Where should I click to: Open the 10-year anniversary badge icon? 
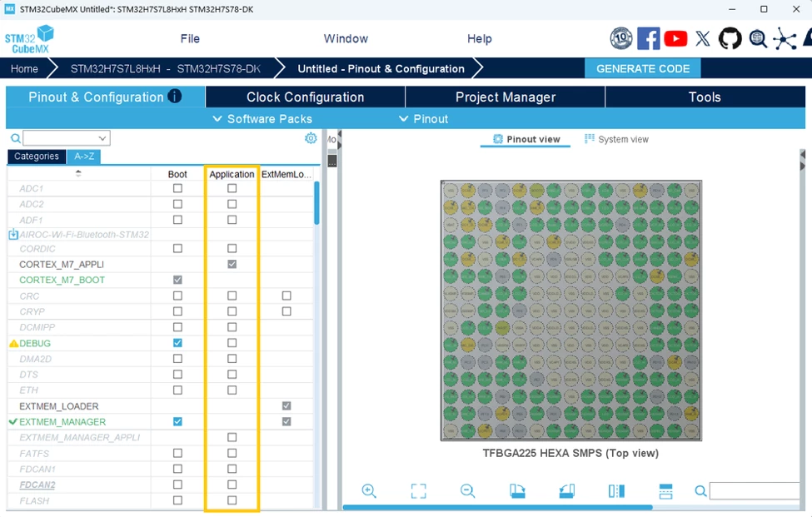[621, 38]
